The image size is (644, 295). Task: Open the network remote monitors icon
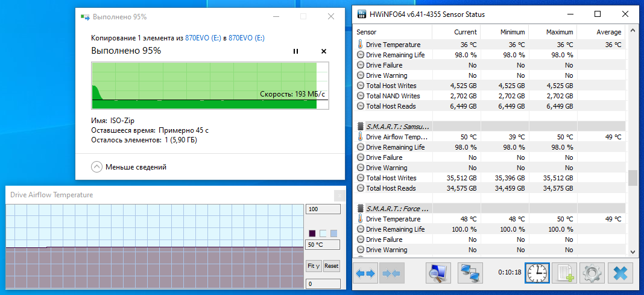coord(470,273)
